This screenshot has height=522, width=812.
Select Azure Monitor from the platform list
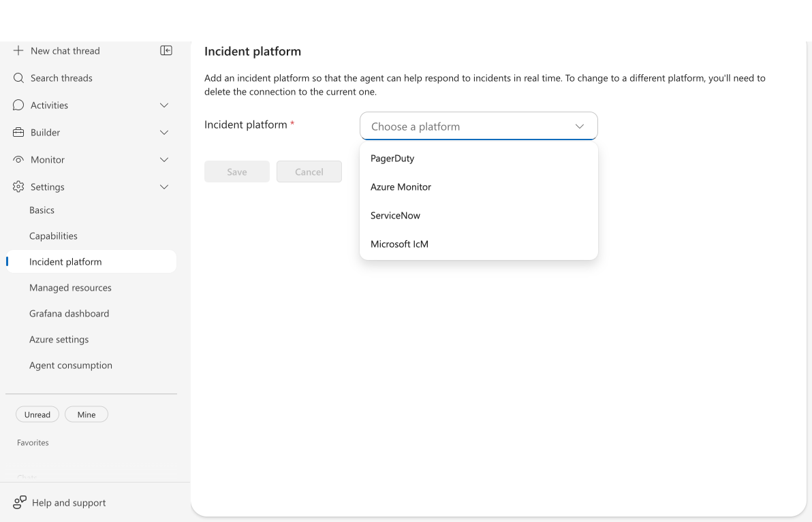[478, 186]
